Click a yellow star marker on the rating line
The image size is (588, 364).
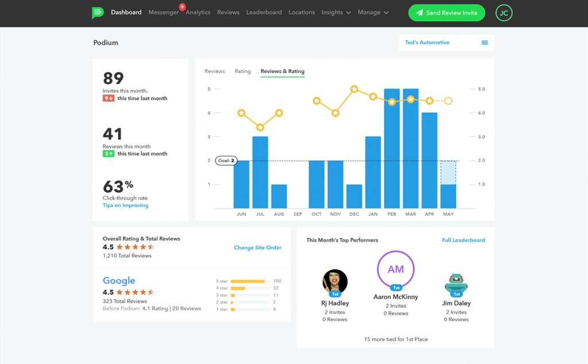(x=354, y=90)
